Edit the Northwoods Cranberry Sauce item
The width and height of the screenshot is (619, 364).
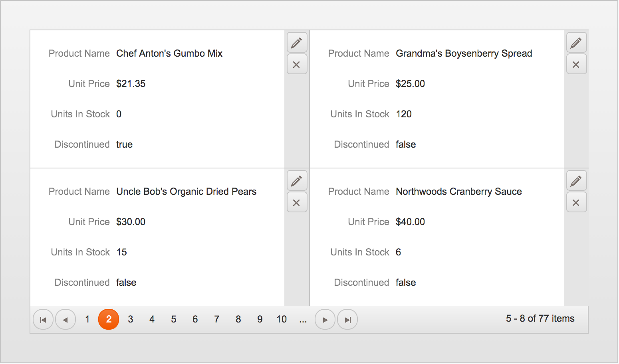[x=576, y=181]
